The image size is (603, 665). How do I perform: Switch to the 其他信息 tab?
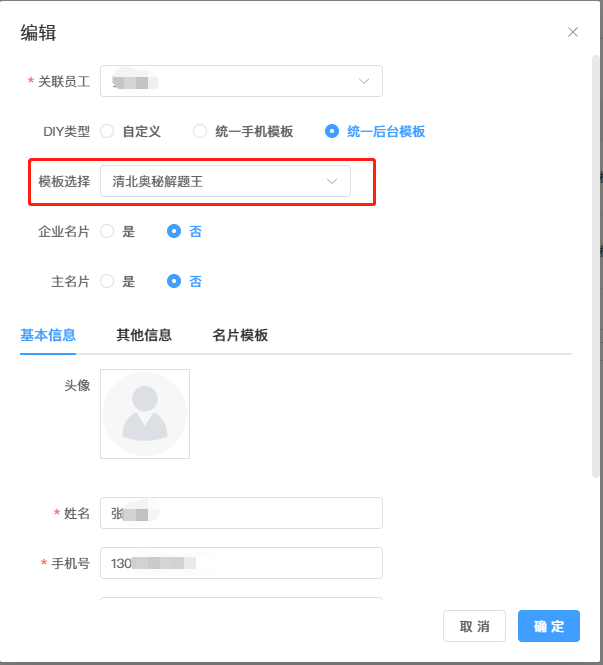[x=144, y=335]
